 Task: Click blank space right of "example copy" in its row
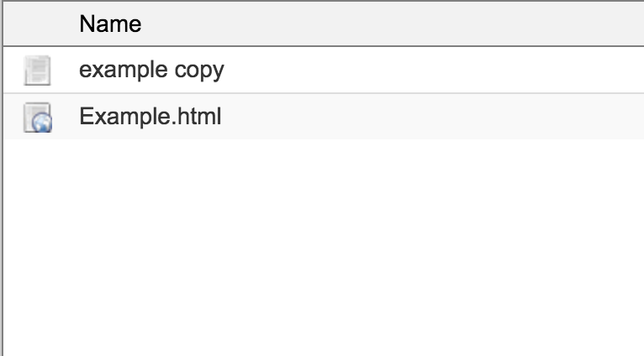pos(431,70)
